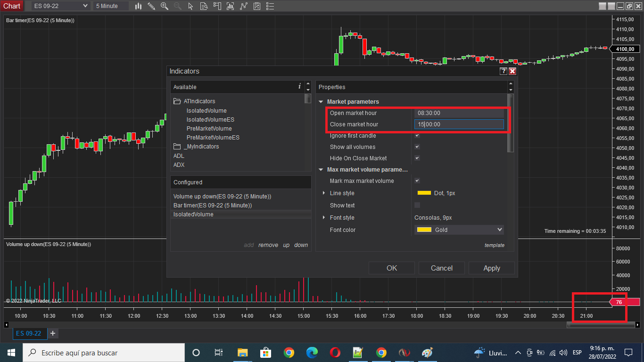Click the help question mark in Indicators dialog
644x362 pixels.
point(504,71)
